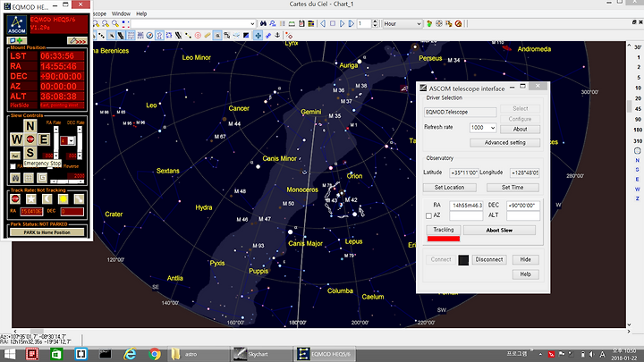Image resolution: width=644 pixels, height=362 pixels.
Task: Click N direction on right bar
Action: point(638,161)
